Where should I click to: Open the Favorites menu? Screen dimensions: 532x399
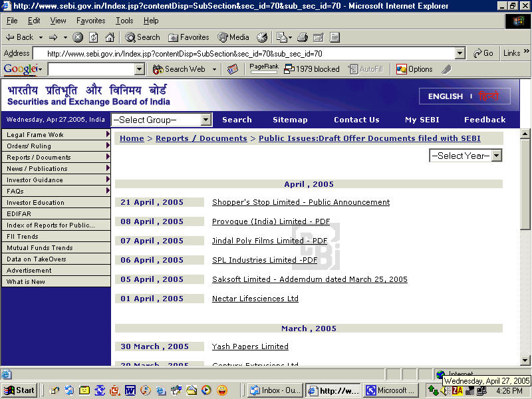90,21
